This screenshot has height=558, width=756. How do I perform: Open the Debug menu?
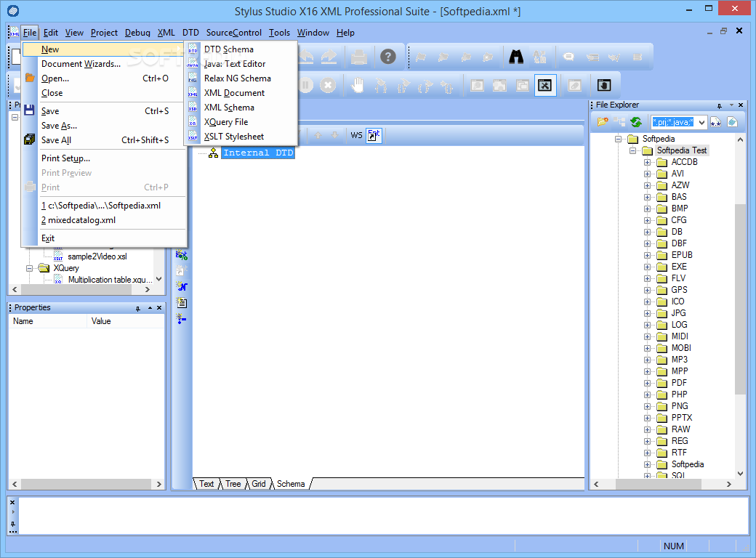(x=137, y=32)
